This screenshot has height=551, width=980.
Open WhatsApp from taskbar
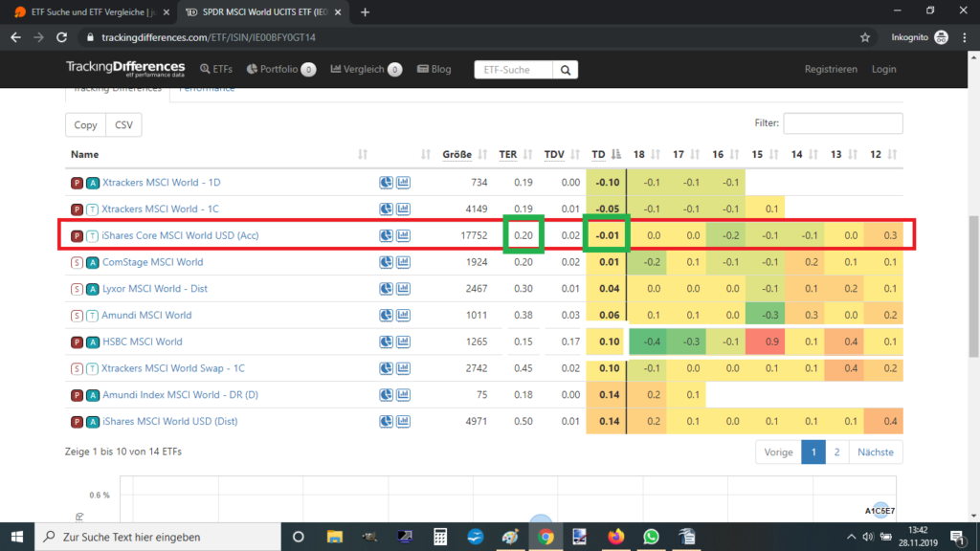click(651, 537)
